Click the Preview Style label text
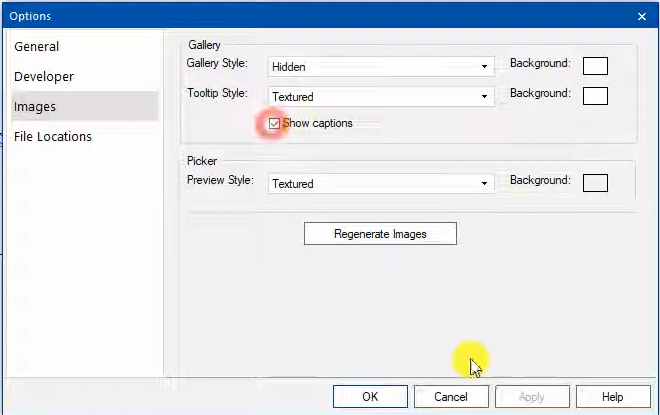The image size is (660, 415). (220, 181)
